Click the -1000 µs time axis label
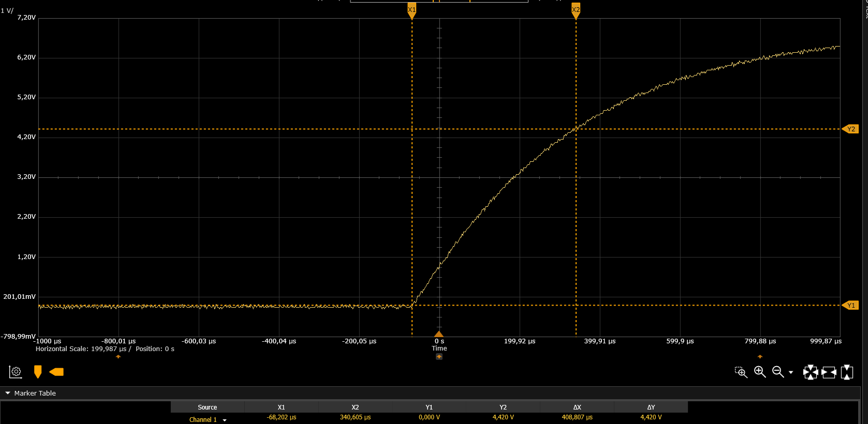This screenshot has width=868, height=424. (47, 341)
